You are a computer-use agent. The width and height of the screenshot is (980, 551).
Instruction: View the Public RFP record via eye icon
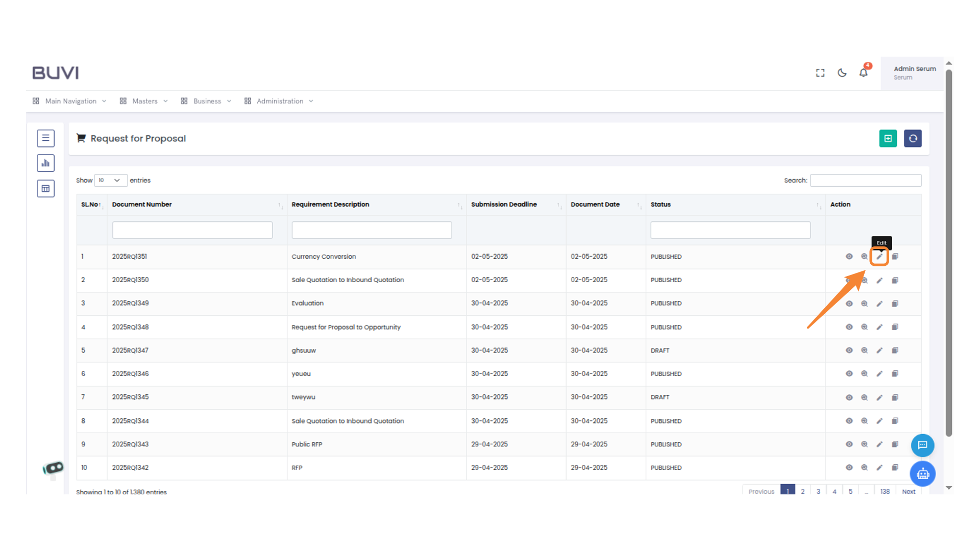click(849, 444)
